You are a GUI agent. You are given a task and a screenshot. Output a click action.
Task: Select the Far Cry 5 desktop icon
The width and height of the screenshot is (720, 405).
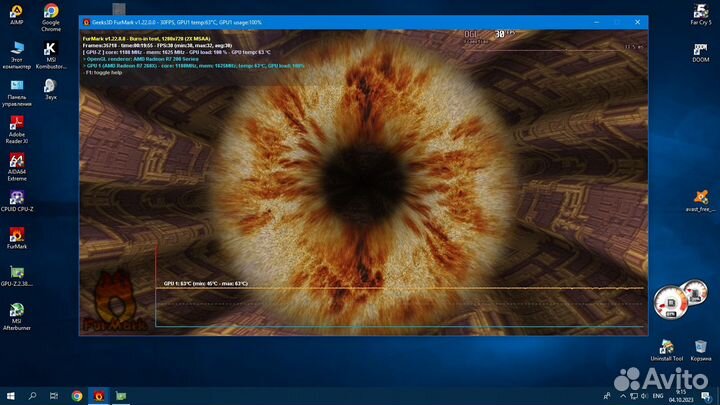coord(701,14)
